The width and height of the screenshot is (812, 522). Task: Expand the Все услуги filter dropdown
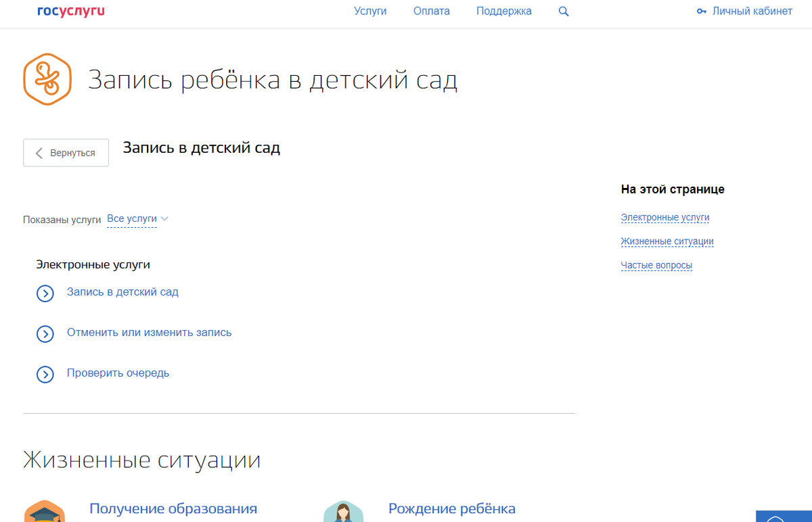[138, 219]
